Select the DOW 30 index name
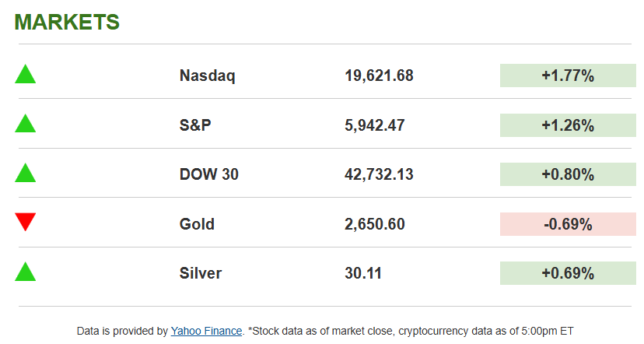This screenshot has width=644, height=344. (209, 174)
